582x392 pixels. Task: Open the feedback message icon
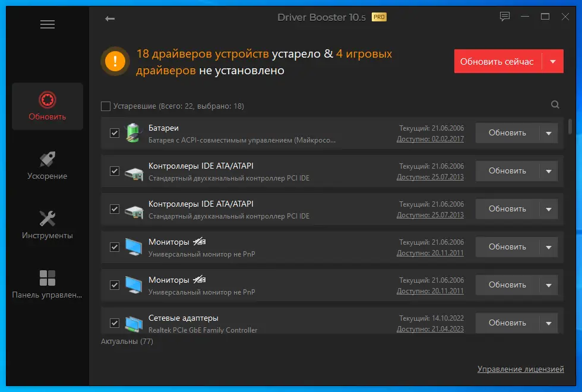pos(505,17)
